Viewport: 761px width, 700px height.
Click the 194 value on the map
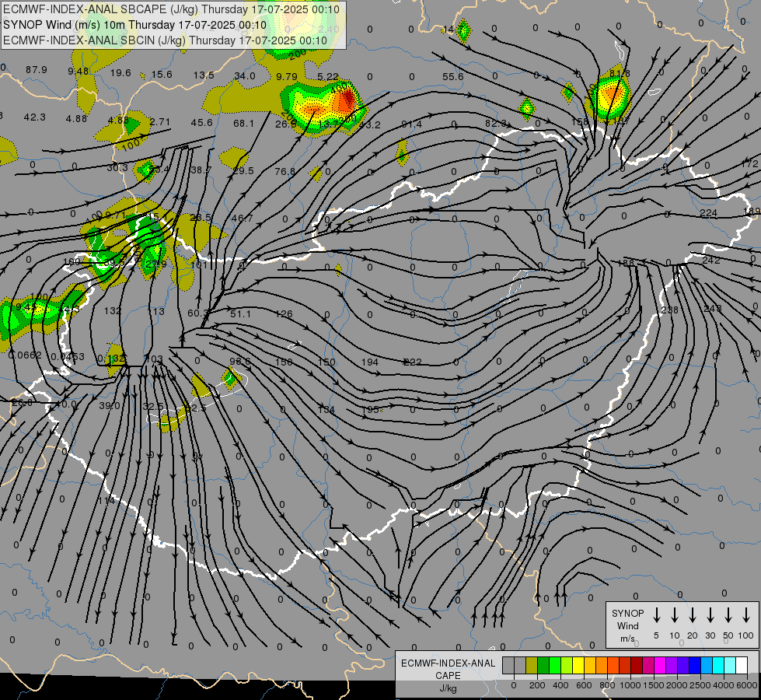pos(370,362)
